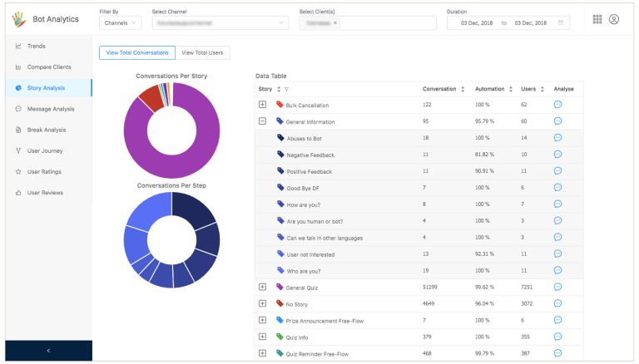Click the analyse icon for General Quiz
Image resolution: width=639 pixels, height=364 pixels.
tap(557, 287)
